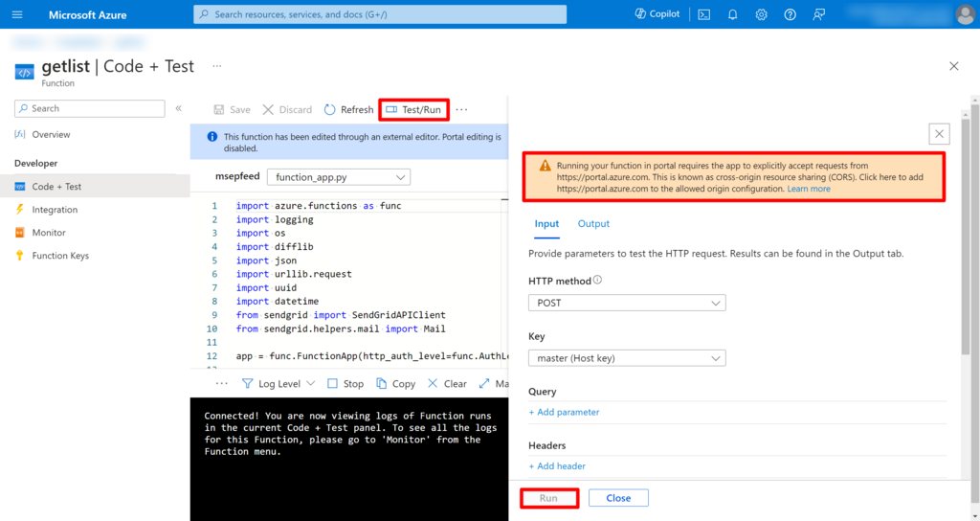Open the Test/Run panel
This screenshot has width=980, height=521.
click(x=413, y=110)
